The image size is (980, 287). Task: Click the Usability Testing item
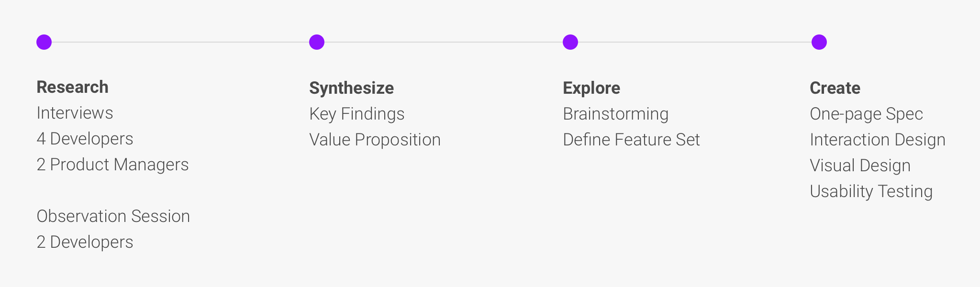tap(871, 191)
